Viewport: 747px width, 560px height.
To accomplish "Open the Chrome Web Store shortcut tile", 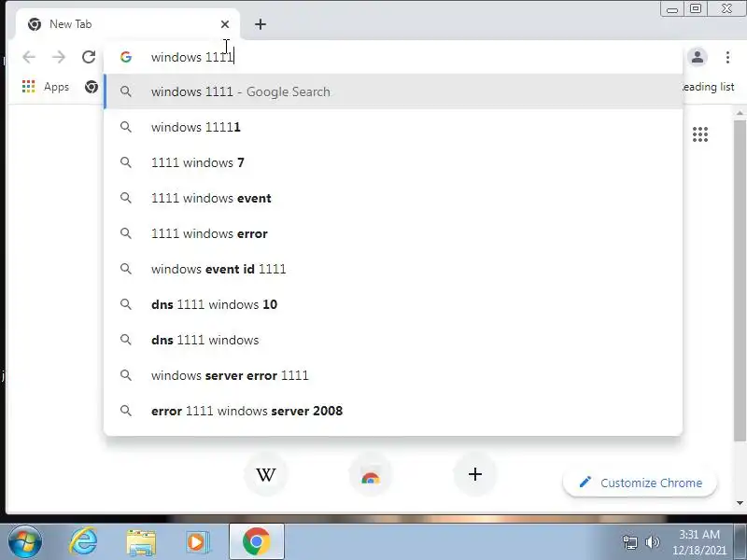I will click(x=371, y=474).
